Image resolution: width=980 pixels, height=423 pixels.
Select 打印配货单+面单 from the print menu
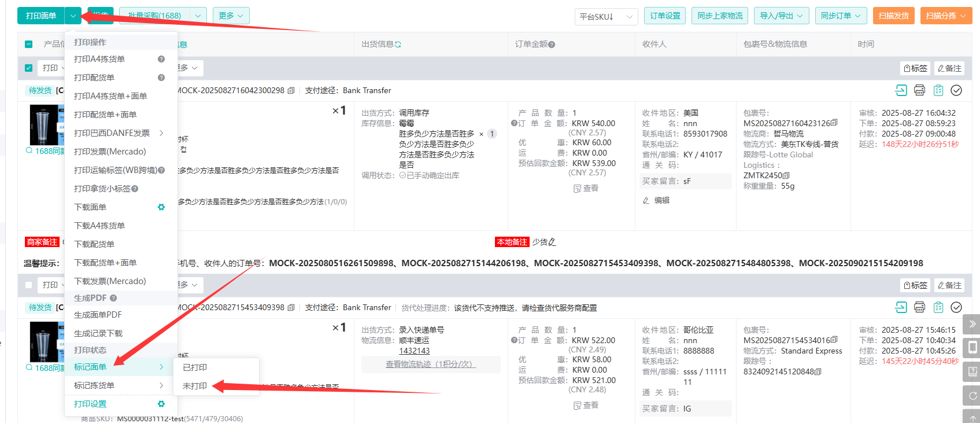pos(105,115)
